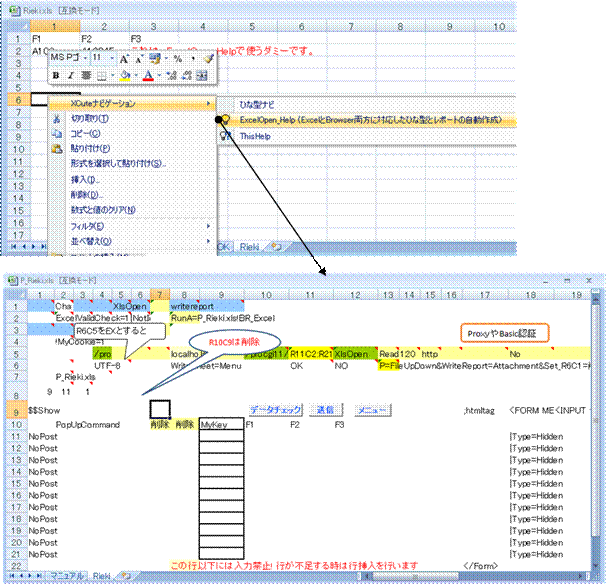
Task: Choose 挿入(I) from context menu
Action: click(132, 180)
